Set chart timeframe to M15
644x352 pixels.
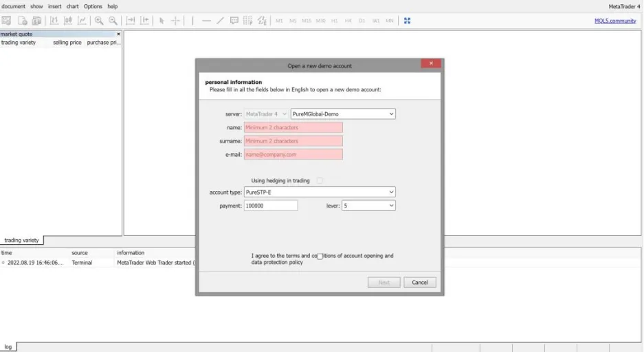(307, 21)
